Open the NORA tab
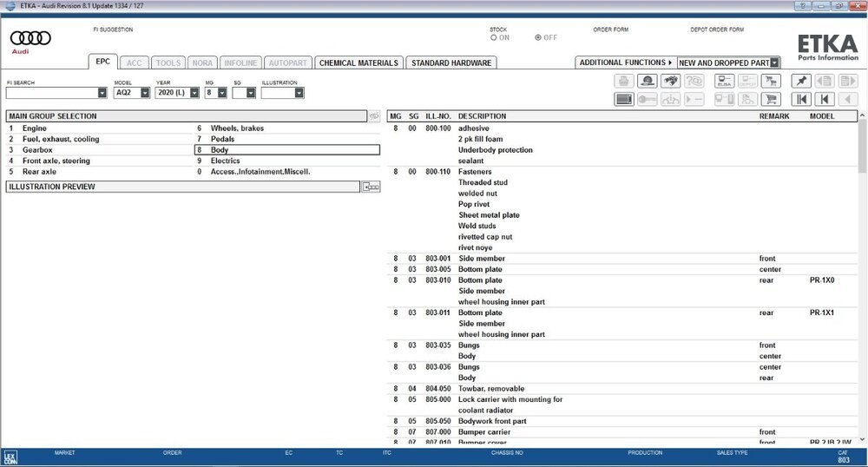Screen dimensions: 868x467 pyautogui.click(x=202, y=63)
